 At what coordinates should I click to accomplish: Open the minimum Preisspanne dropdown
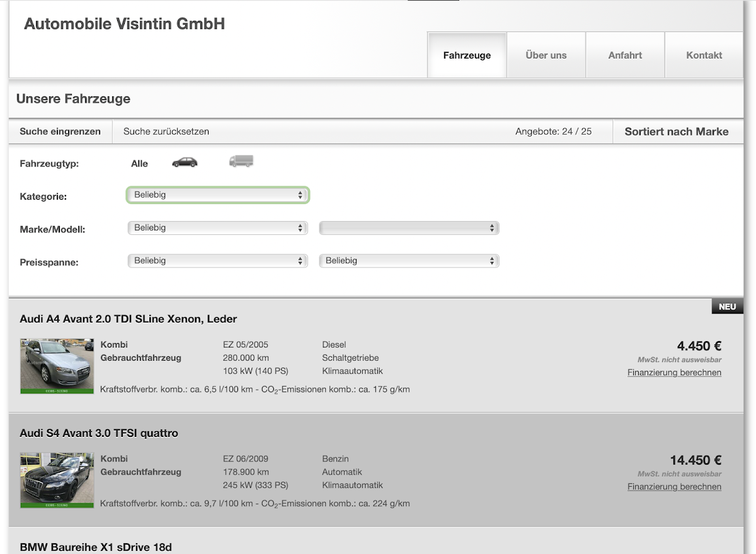[x=218, y=261]
